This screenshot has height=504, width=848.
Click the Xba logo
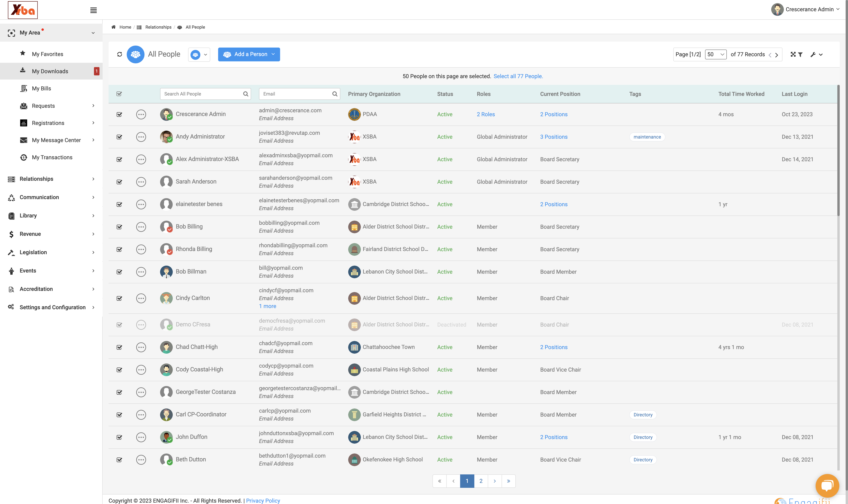coord(23,10)
